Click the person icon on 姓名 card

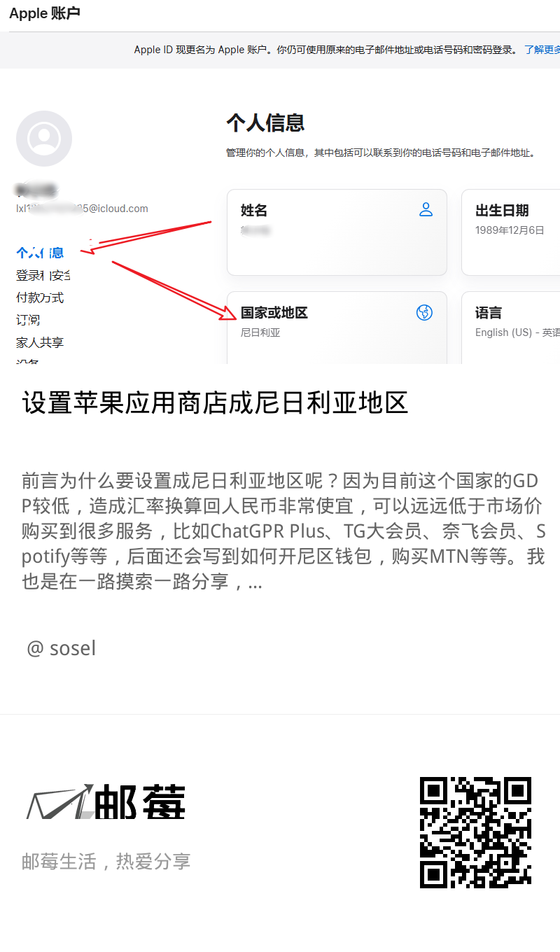click(x=426, y=209)
